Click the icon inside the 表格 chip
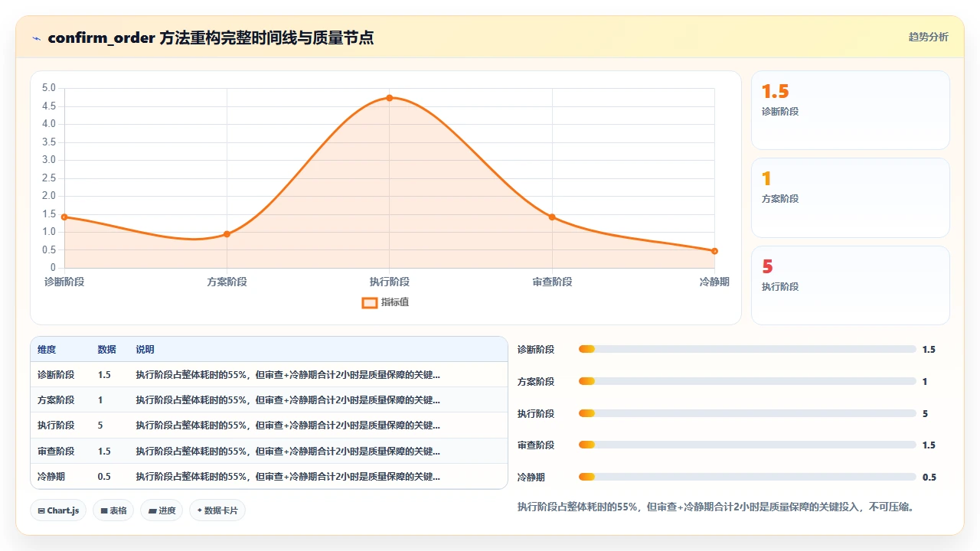The width and height of the screenshot is (980, 551). click(104, 510)
